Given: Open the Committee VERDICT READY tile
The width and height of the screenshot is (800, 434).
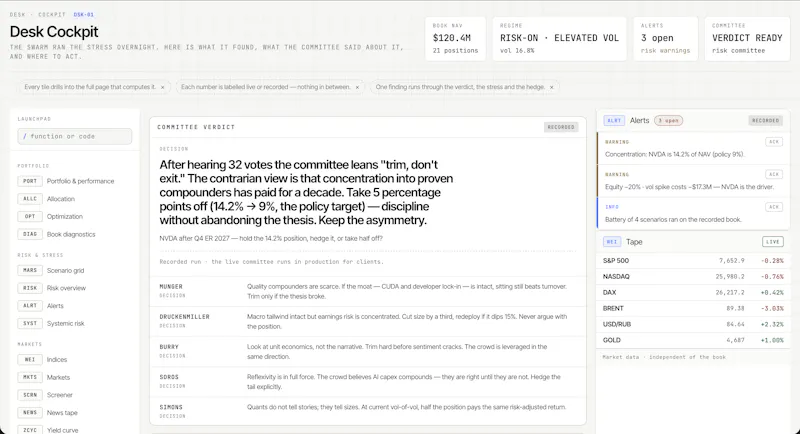Looking at the screenshot, I should click(747, 39).
